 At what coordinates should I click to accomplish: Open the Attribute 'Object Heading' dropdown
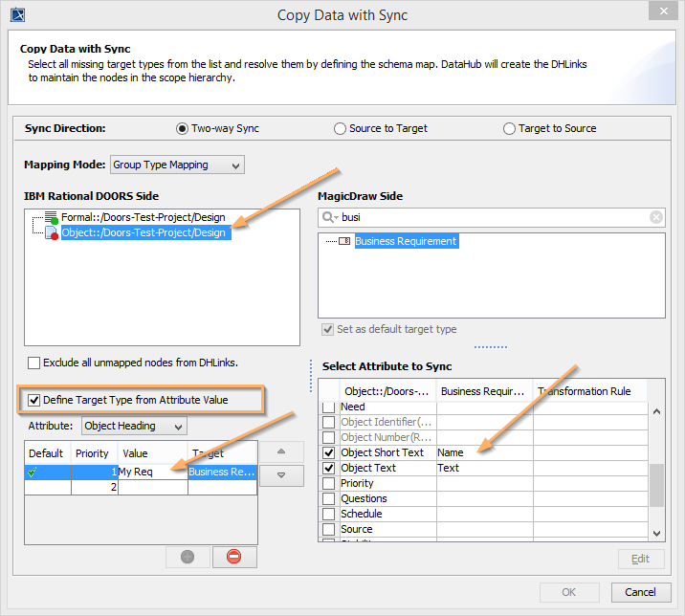[134, 426]
